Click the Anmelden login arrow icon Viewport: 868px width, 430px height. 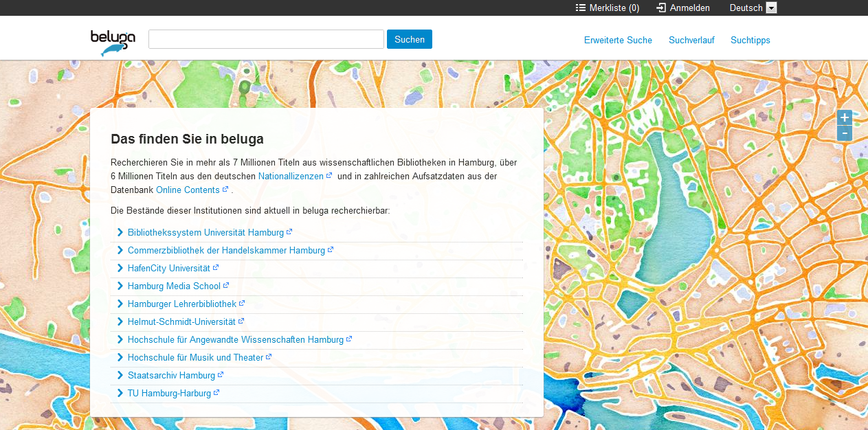coord(661,8)
